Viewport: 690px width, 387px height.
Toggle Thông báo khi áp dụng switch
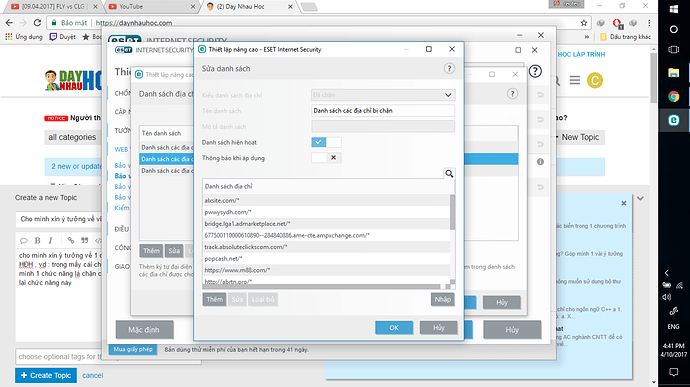pyautogui.click(x=326, y=158)
